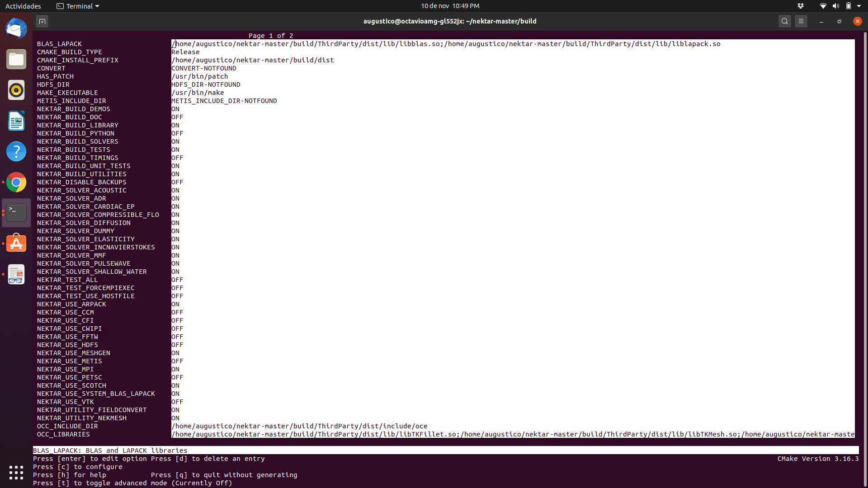The image size is (868, 488).
Task: Open the terminal search icon
Action: pos(785,21)
